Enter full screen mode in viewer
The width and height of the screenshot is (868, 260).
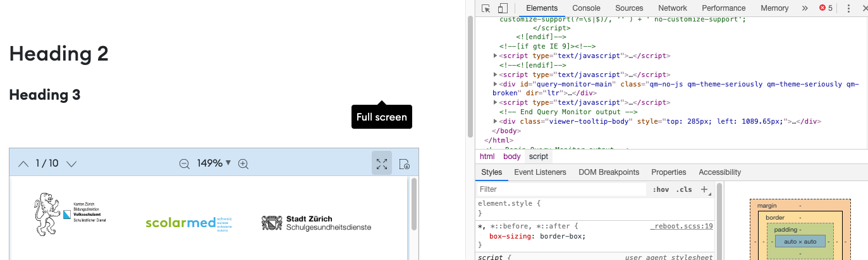coord(382,163)
